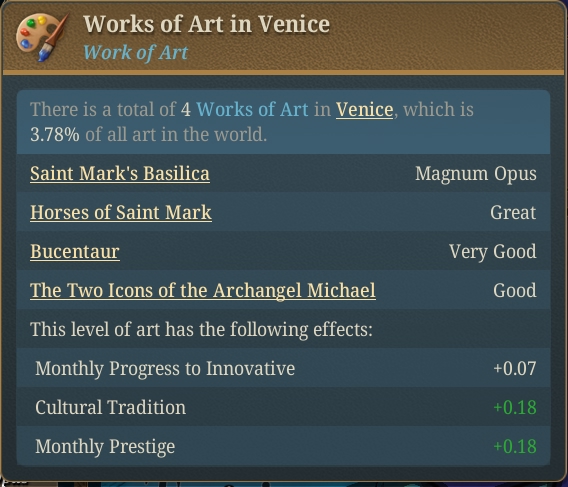Image resolution: width=568 pixels, height=487 pixels.
Task: Click the Good quality rating
Action: (x=515, y=291)
